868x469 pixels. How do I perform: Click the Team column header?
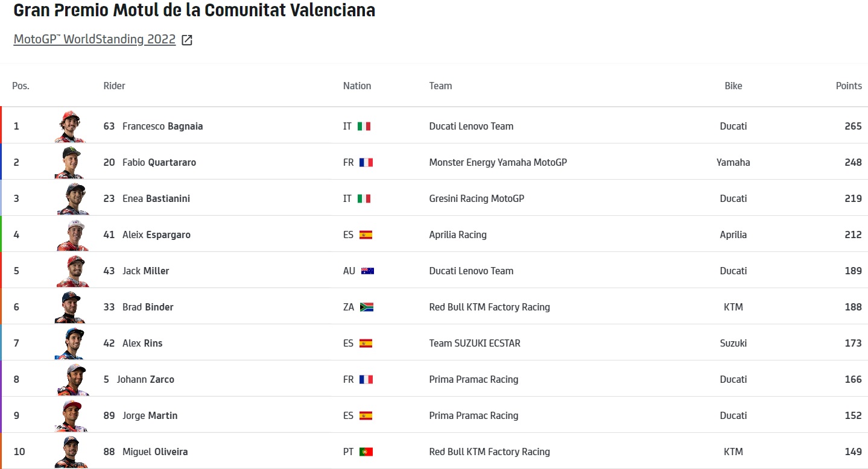(x=440, y=86)
